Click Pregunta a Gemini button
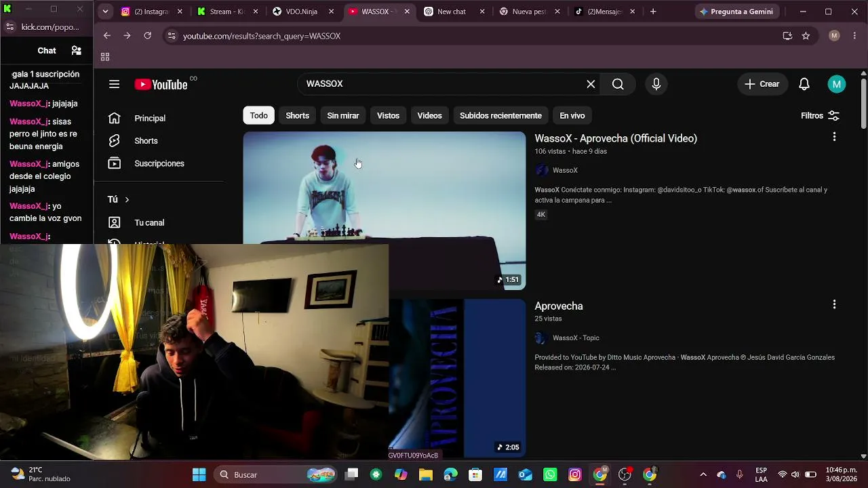868x488 pixels. (x=736, y=12)
